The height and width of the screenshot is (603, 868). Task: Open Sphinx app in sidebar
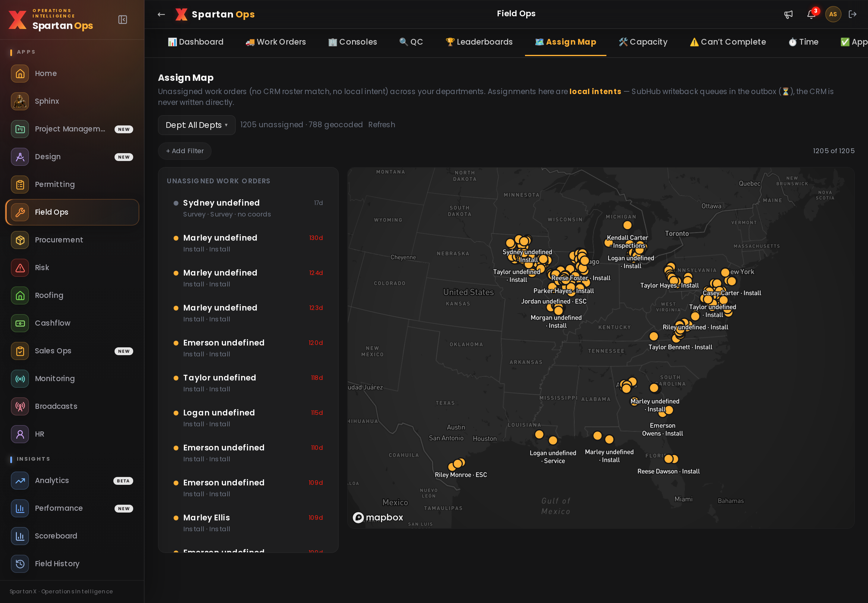coord(72,101)
